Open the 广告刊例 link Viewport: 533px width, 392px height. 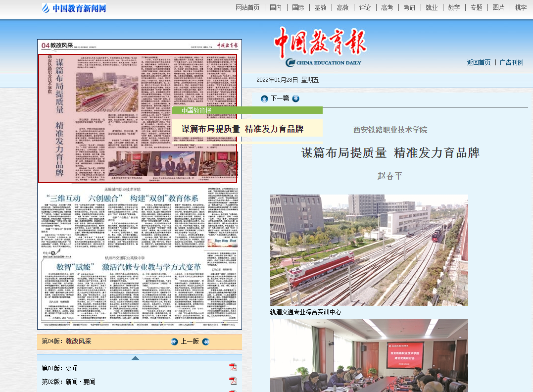coord(511,62)
